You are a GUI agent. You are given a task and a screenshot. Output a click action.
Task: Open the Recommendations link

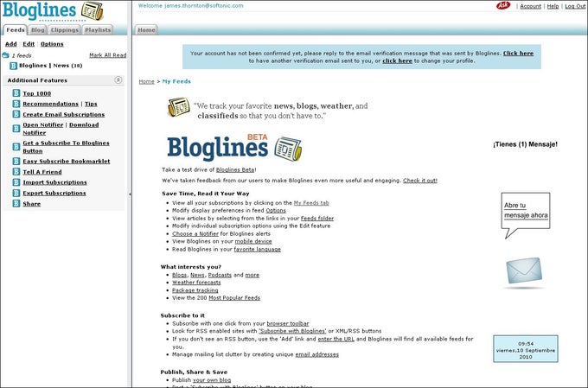(51, 104)
